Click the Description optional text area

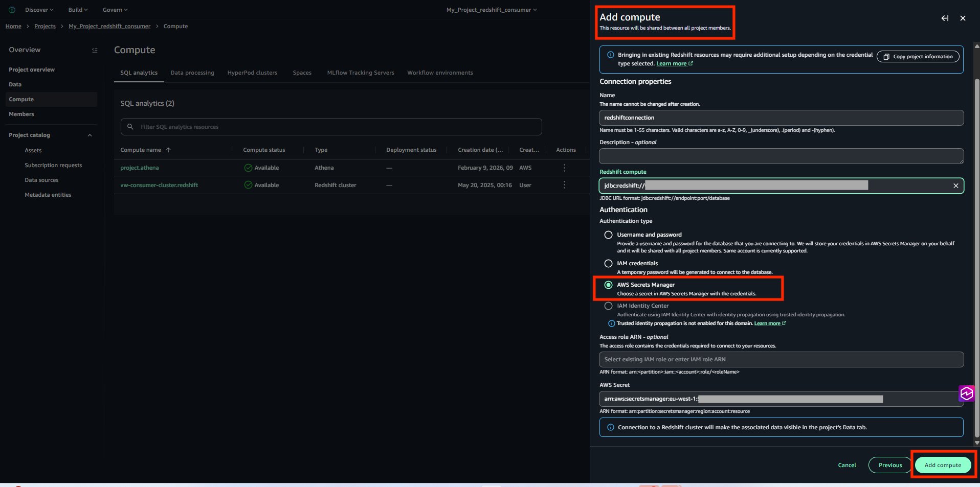tap(781, 156)
